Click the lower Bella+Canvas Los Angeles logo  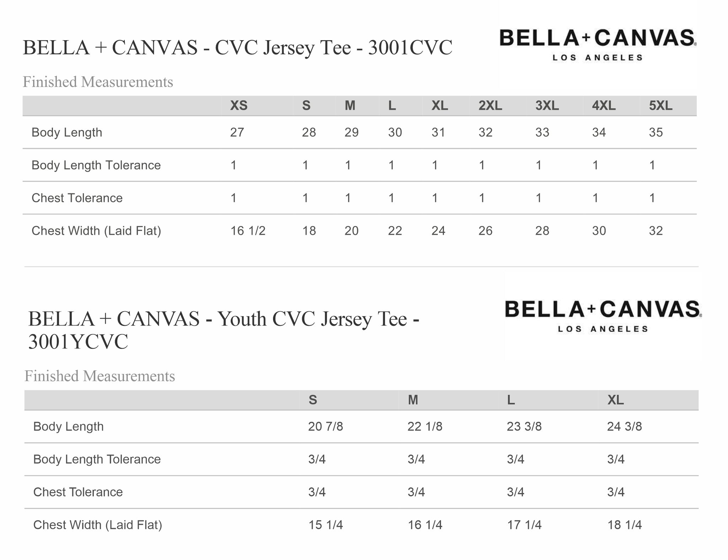coord(603,316)
